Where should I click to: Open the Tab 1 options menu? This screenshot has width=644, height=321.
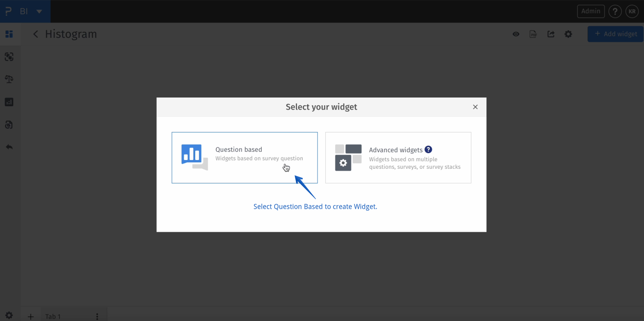click(96, 316)
